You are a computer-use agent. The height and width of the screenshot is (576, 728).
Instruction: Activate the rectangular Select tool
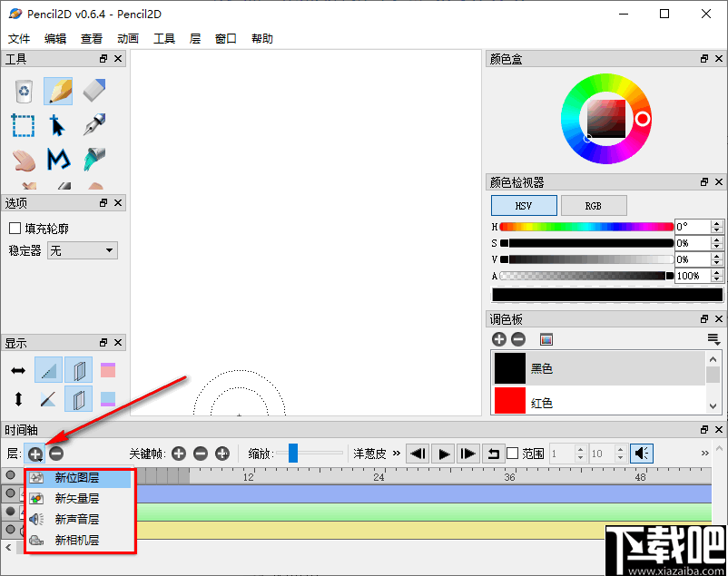(23, 125)
